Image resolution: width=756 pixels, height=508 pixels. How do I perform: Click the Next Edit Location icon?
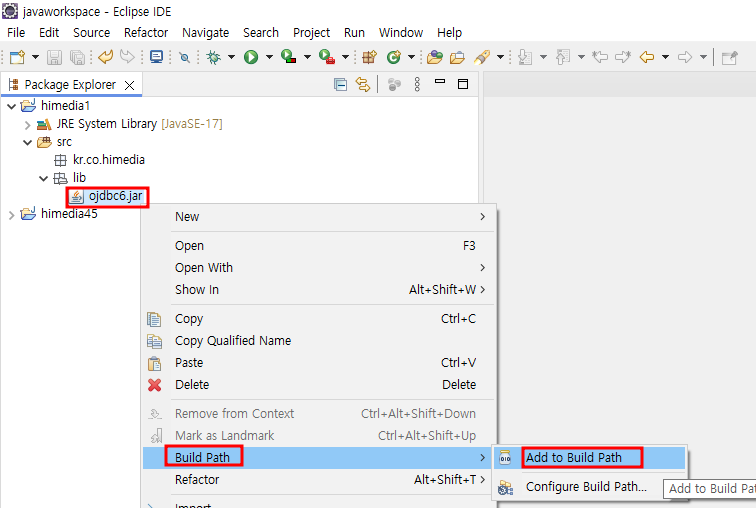[x=623, y=57]
